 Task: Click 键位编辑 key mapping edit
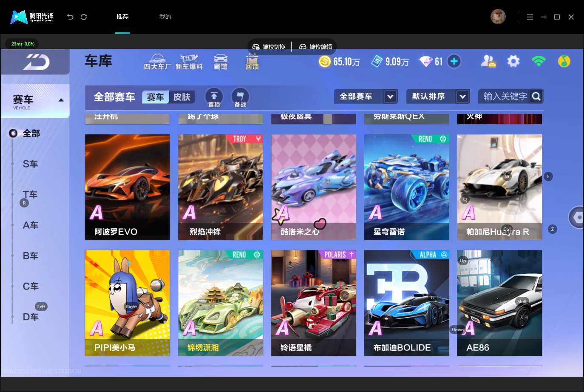316,47
